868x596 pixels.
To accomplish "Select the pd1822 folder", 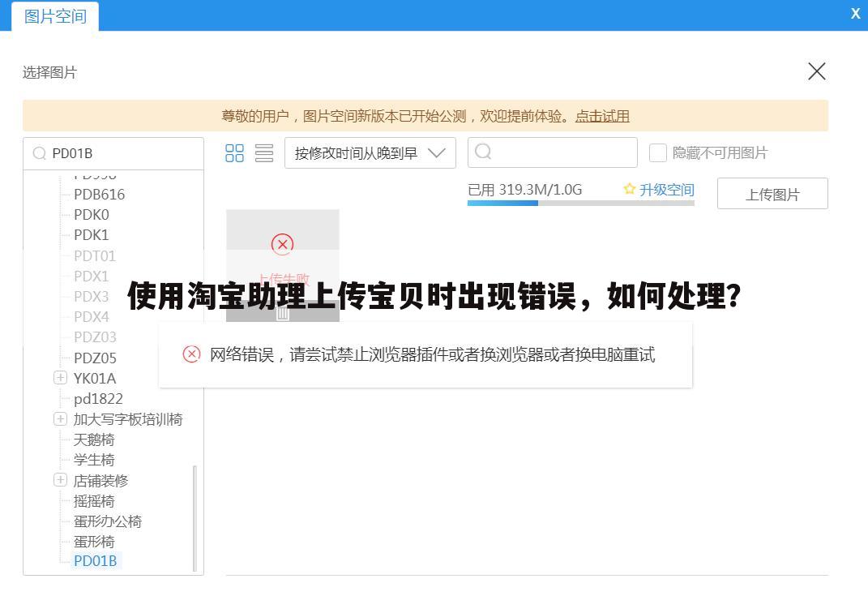I will click(x=98, y=399).
